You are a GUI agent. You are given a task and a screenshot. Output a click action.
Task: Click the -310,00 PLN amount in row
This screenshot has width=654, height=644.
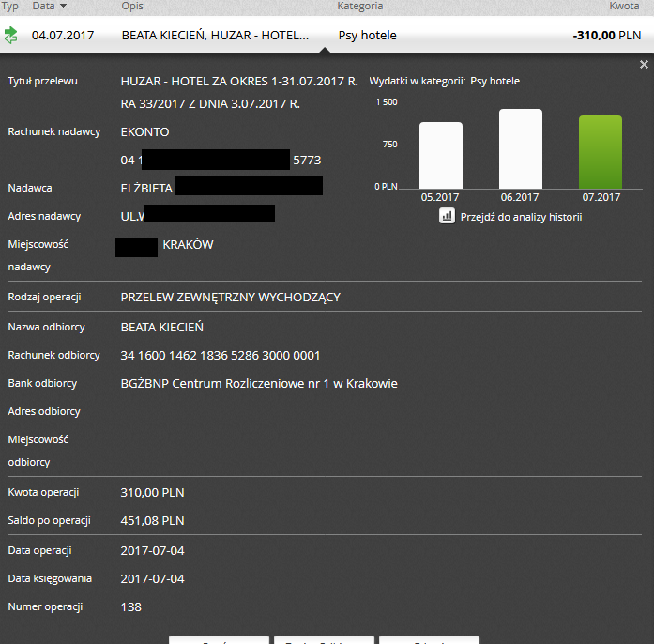[x=605, y=36]
